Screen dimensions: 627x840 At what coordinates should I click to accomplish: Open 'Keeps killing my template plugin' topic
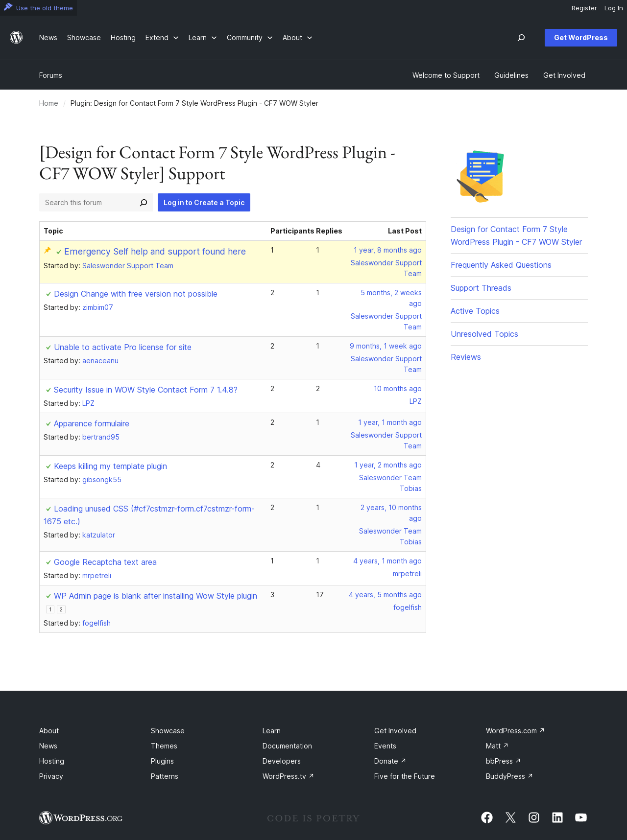click(110, 466)
